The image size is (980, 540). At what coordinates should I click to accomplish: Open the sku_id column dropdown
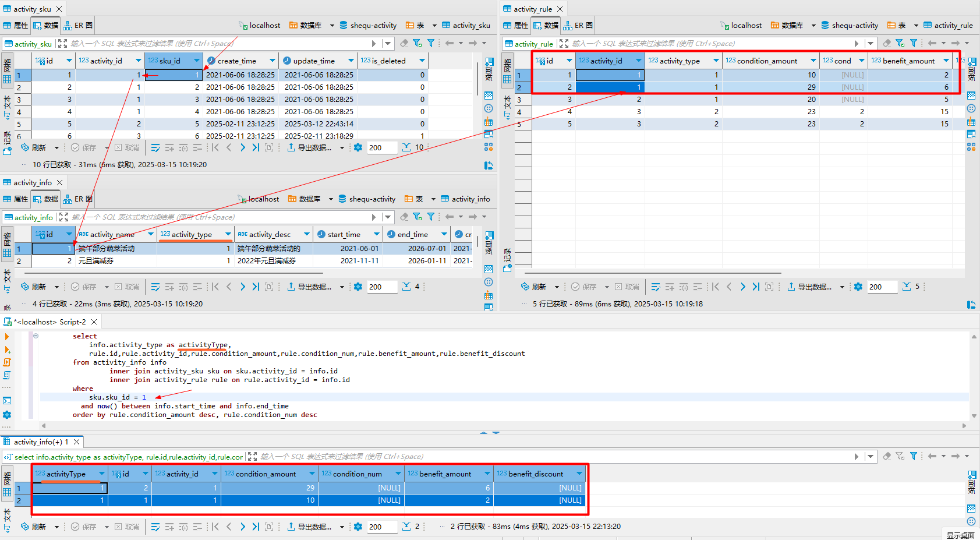pyautogui.click(x=196, y=60)
